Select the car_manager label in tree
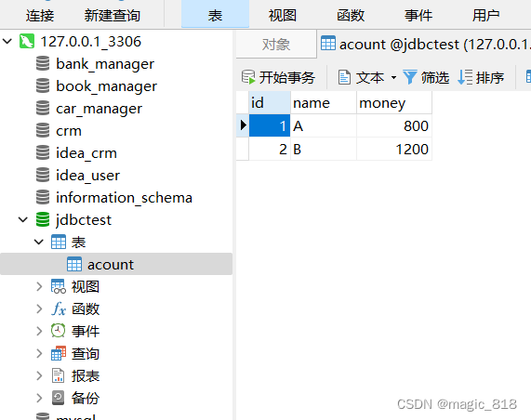The height and width of the screenshot is (420, 531). 99,109
